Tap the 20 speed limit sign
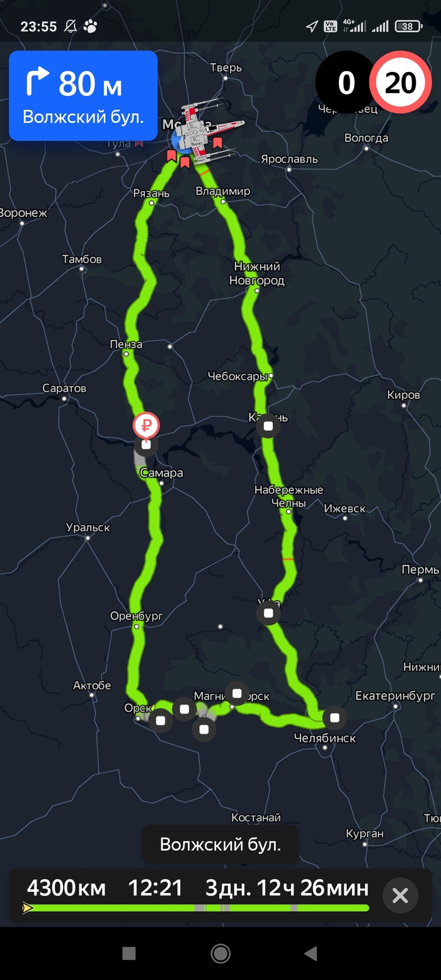 click(401, 83)
